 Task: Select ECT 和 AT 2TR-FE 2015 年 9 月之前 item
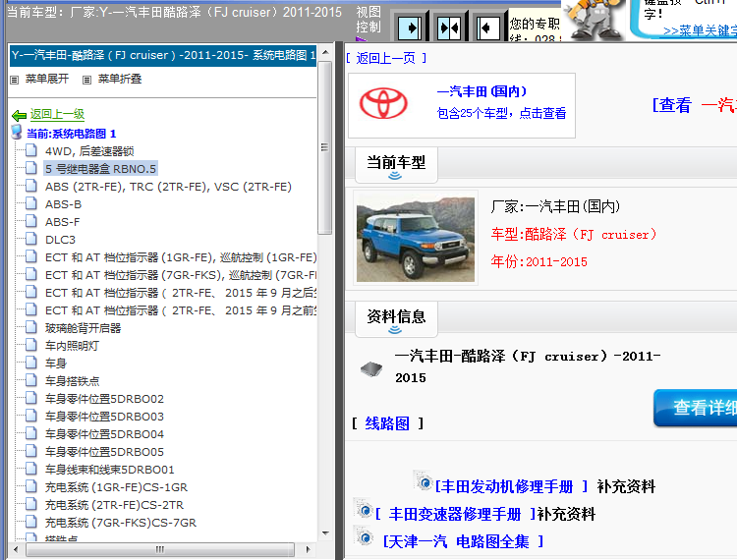pos(181,310)
